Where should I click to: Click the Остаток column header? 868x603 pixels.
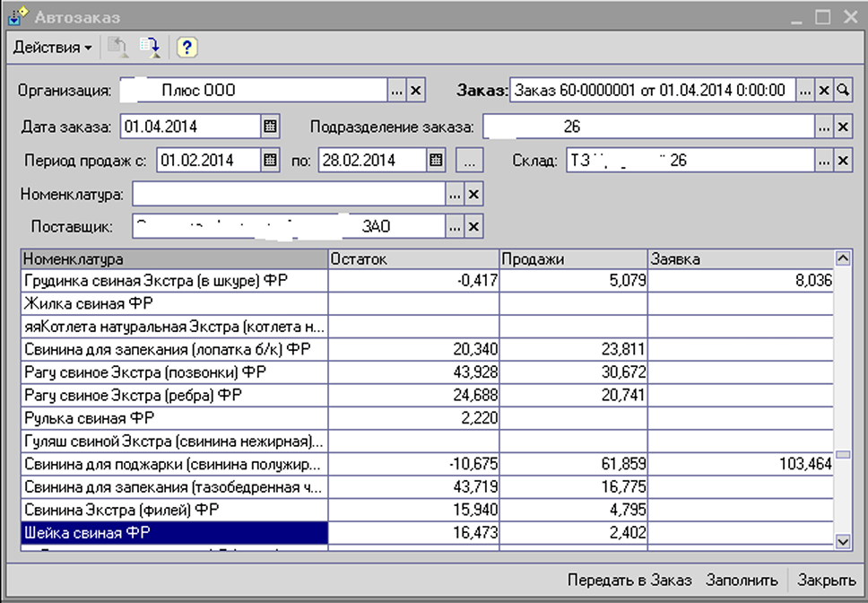point(412,258)
